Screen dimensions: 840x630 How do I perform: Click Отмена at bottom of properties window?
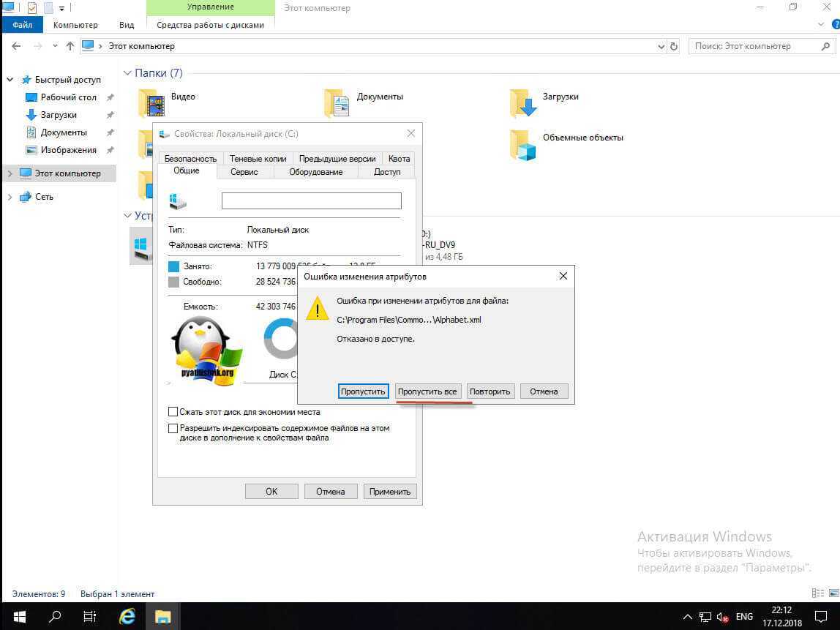331,491
